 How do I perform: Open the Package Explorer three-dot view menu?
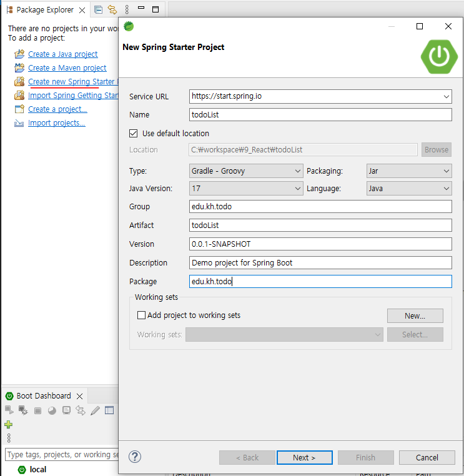[x=127, y=10]
